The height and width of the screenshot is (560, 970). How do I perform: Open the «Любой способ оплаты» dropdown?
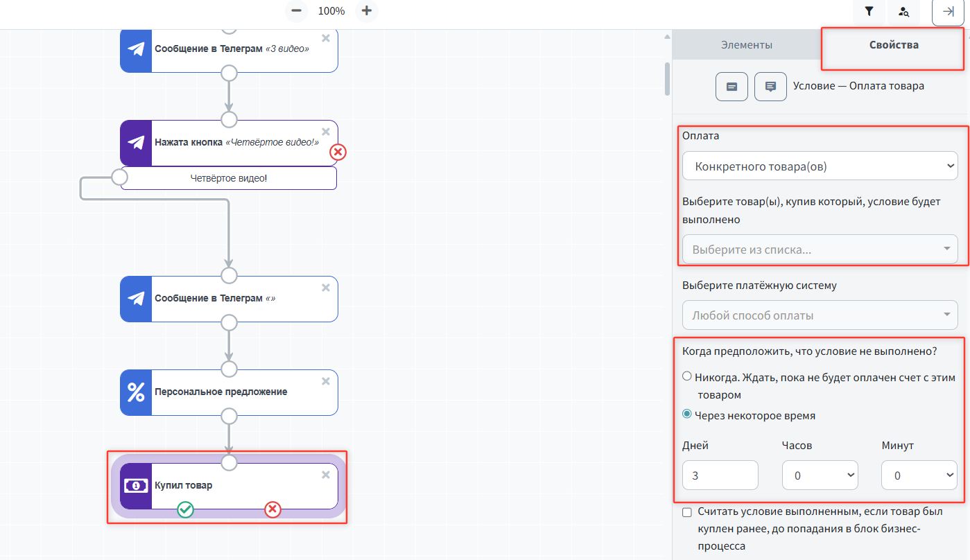820,315
